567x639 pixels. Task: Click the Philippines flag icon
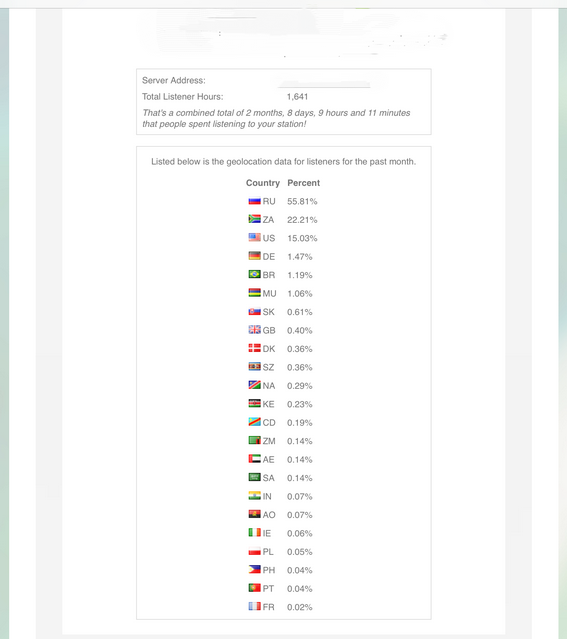coord(254,570)
